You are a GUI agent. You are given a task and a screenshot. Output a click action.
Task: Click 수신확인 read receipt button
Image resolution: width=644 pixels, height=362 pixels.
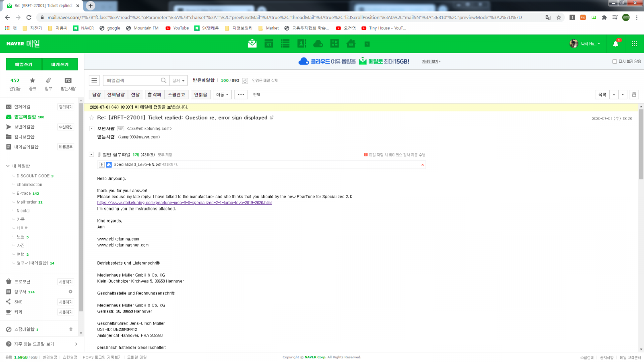pos(66,127)
